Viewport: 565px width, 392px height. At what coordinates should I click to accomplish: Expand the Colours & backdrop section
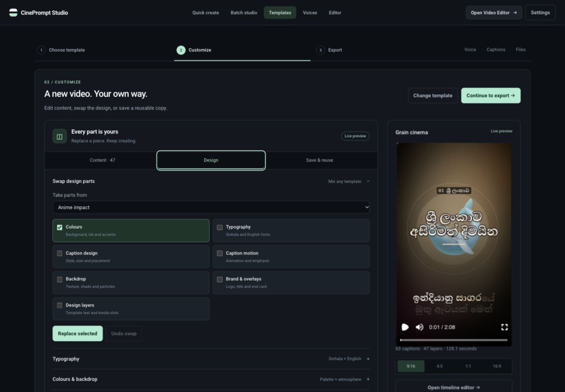pos(211,379)
